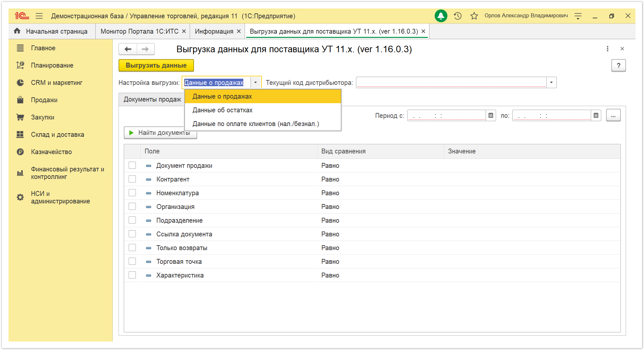
Task: Check the Номенклатура filter checkbox
Action: point(132,193)
